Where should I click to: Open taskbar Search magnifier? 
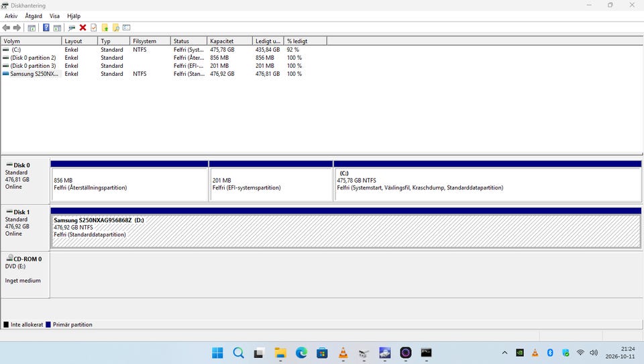238,353
